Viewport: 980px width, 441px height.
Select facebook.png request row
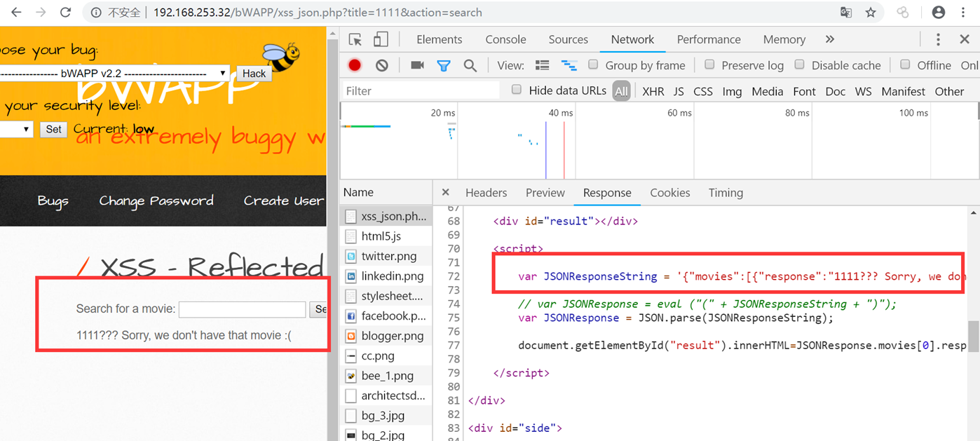386,316
